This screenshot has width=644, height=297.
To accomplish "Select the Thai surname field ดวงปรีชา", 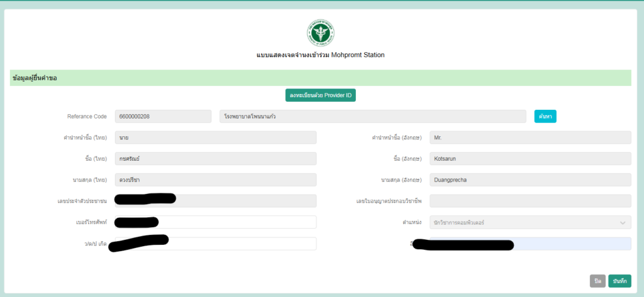I will [215, 180].
